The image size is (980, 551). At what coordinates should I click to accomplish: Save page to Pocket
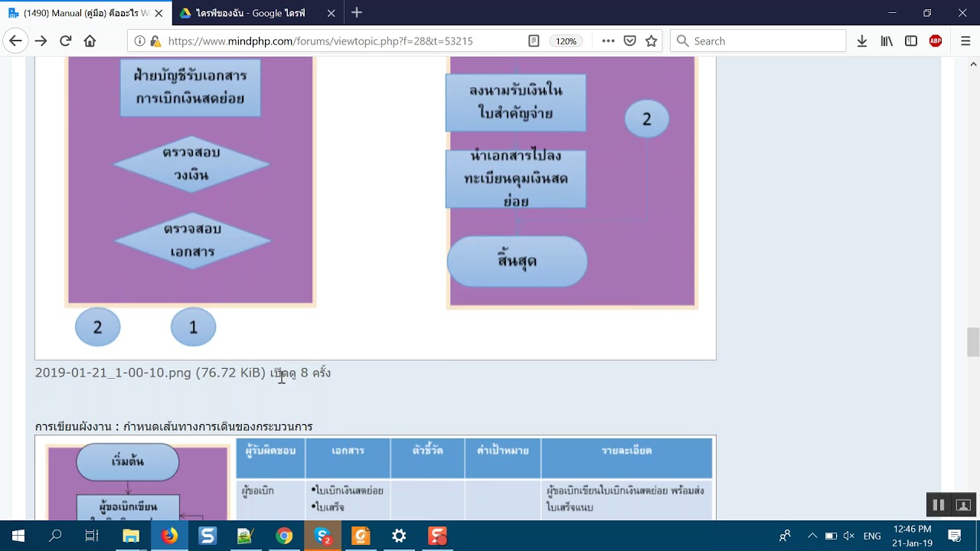pyautogui.click(x=629, y=41)
